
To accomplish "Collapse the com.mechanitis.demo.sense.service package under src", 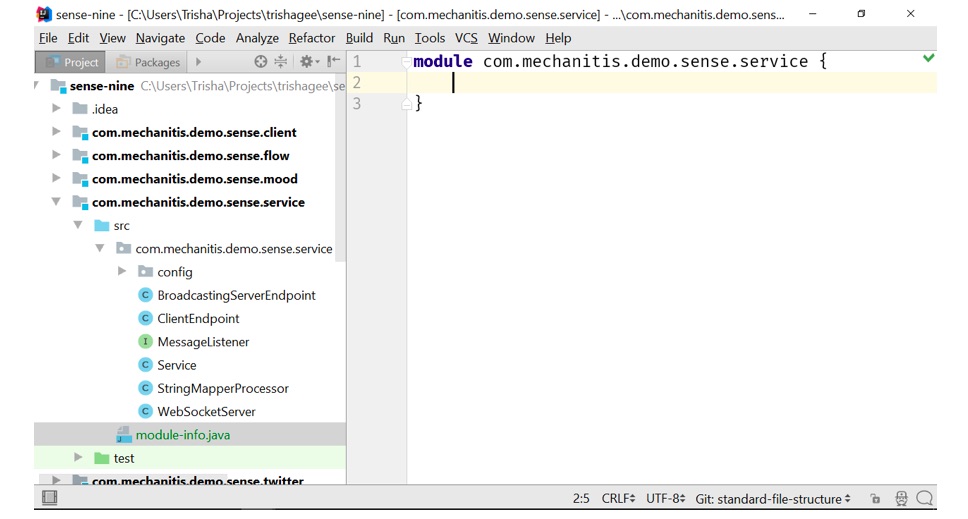I will click(99, 248).
